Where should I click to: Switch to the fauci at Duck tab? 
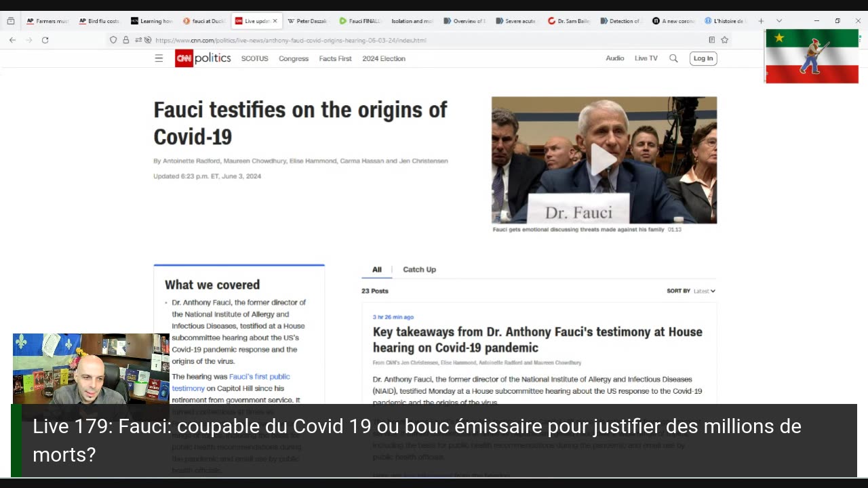coord(204,21)
